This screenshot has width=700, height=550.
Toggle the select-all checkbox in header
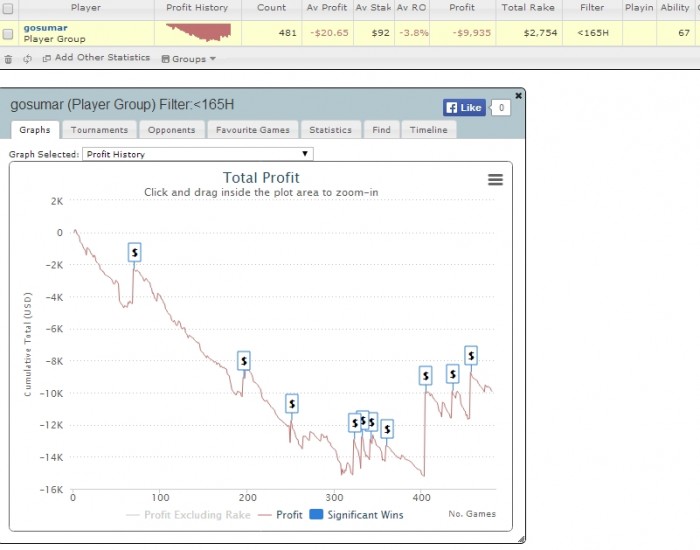(8, 8)
